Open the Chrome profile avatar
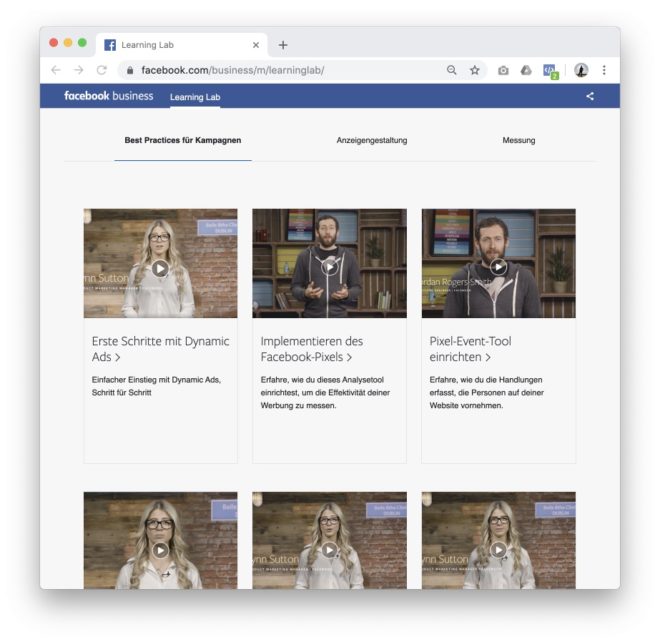Viewport: 660px width, 642px height. tap(581, 70)
